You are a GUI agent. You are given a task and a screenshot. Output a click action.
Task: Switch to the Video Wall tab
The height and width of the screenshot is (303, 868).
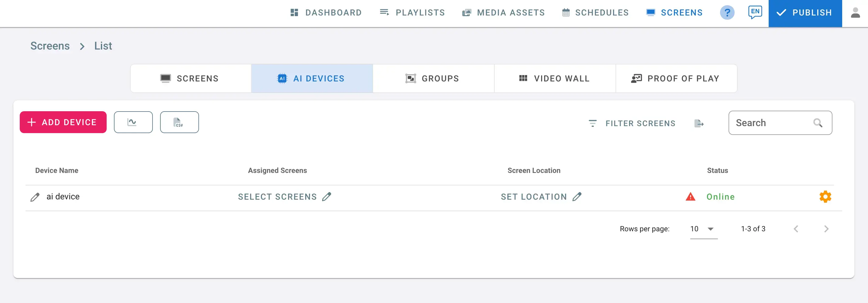pyautogui.click(x=555, y=78)
